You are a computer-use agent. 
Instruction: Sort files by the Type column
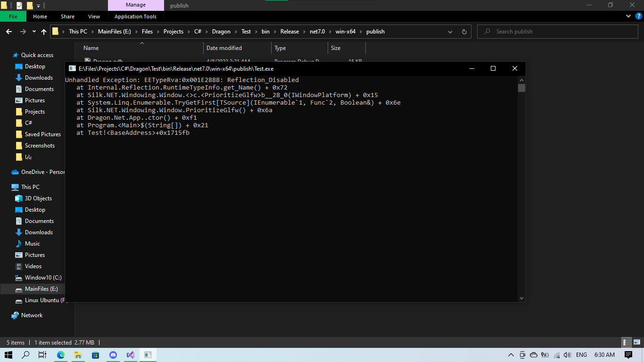click(299, 48)
